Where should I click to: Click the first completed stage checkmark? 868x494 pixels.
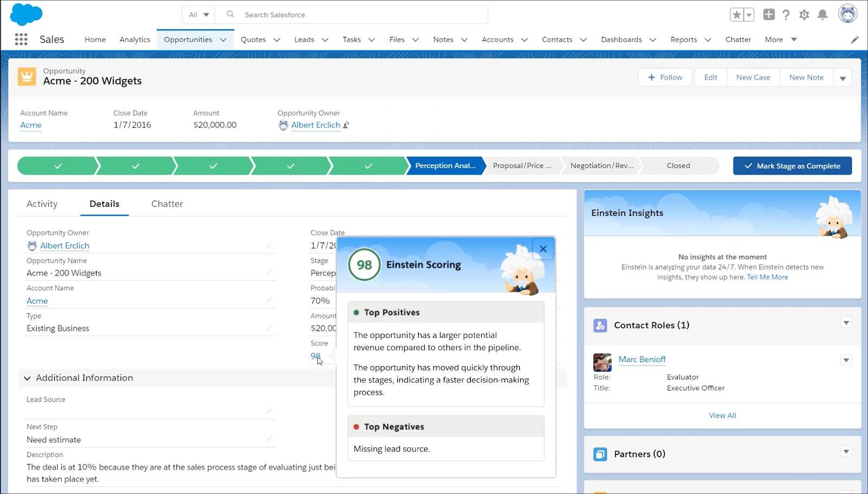tap(58, 166)
